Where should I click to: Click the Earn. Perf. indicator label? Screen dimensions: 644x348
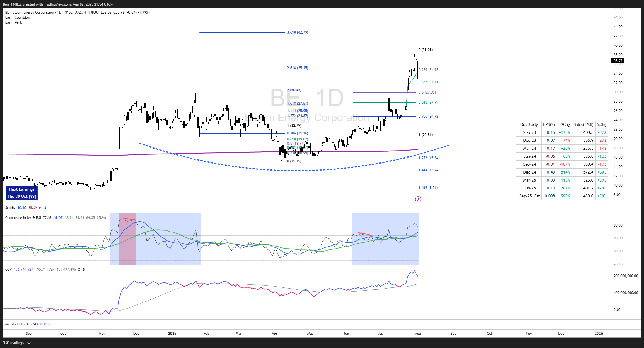coord(14,22)
